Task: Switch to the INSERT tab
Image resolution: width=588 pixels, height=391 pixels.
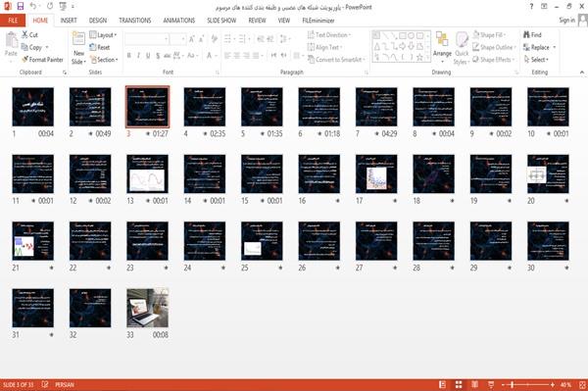Action: [69, 21]
